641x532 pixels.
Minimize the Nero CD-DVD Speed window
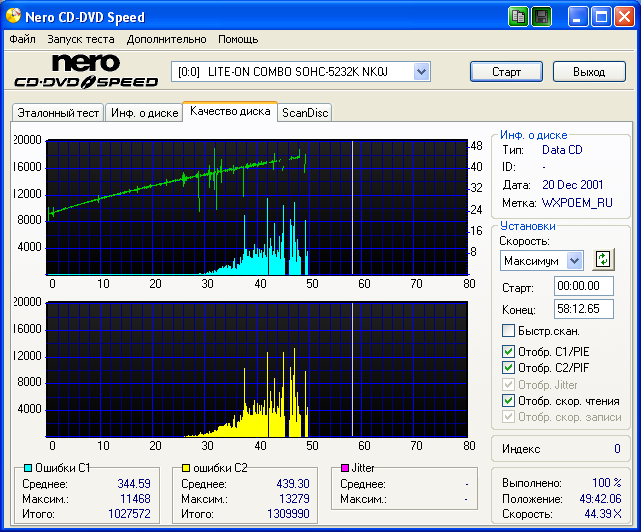point(579,17)
